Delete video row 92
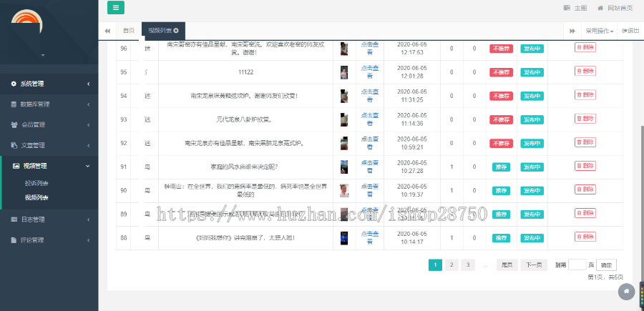644x311 pixels. click(x=585, y=142)
